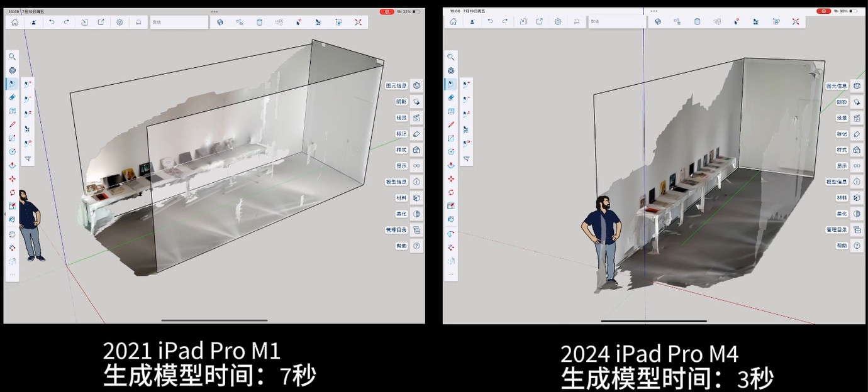Toggle the panel tray icon on the M1 screen
Viewport: 868px width, 392px height.
[138, 22]
